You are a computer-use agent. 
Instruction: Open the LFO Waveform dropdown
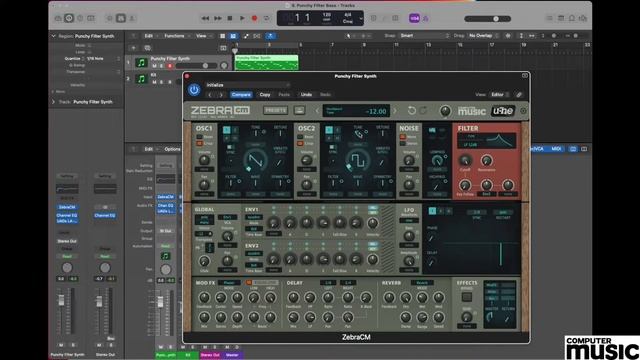coord(409,220)
